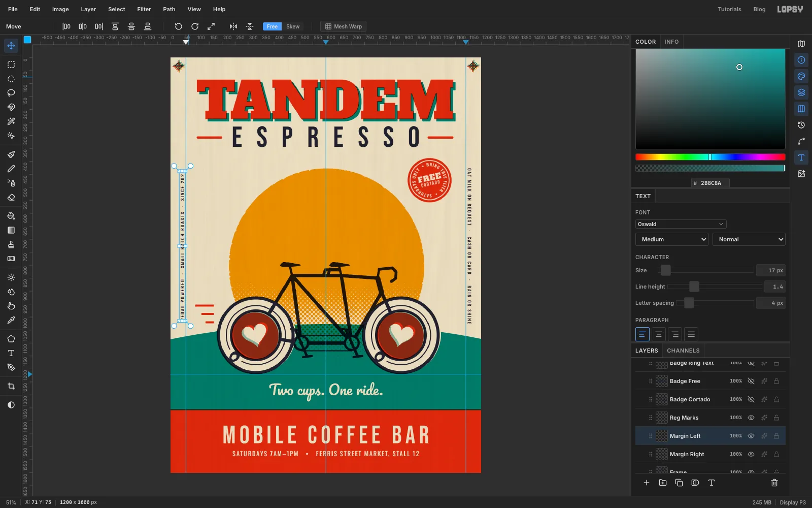
Task: Click Flip horizontal icon in options bar
Action: click(233, 26)
